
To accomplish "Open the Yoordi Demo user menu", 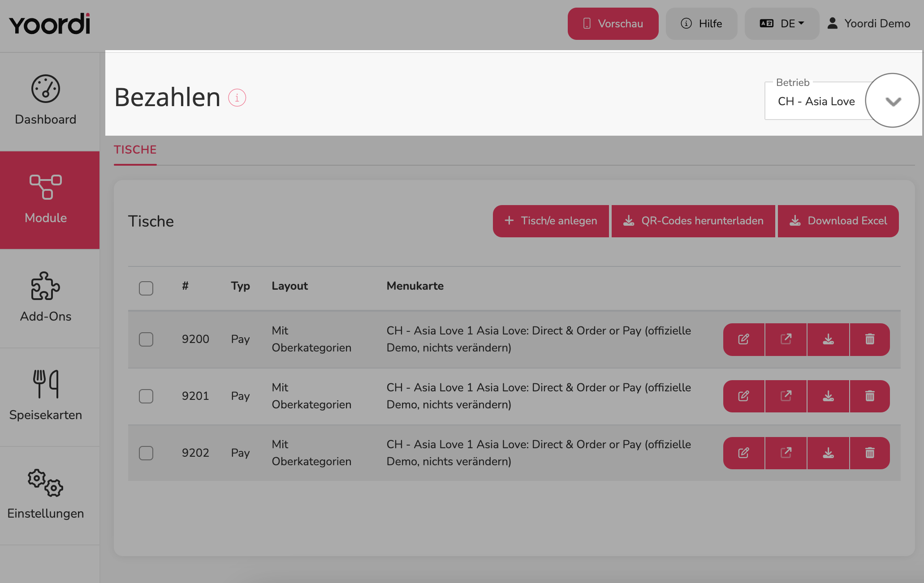I will click(868, 24).
